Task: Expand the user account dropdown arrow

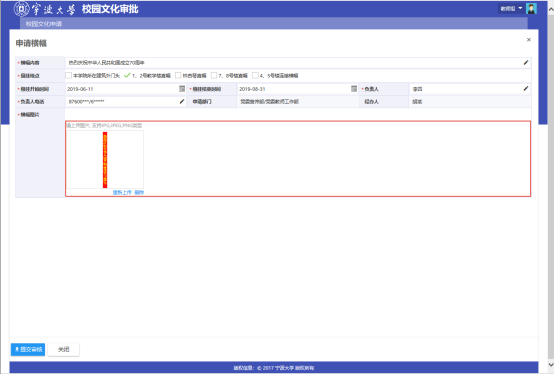Action: [520, 8]
